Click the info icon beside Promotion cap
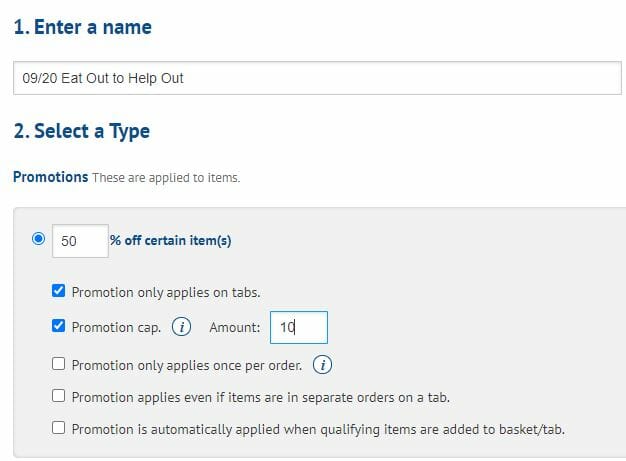 click(182, 327)
